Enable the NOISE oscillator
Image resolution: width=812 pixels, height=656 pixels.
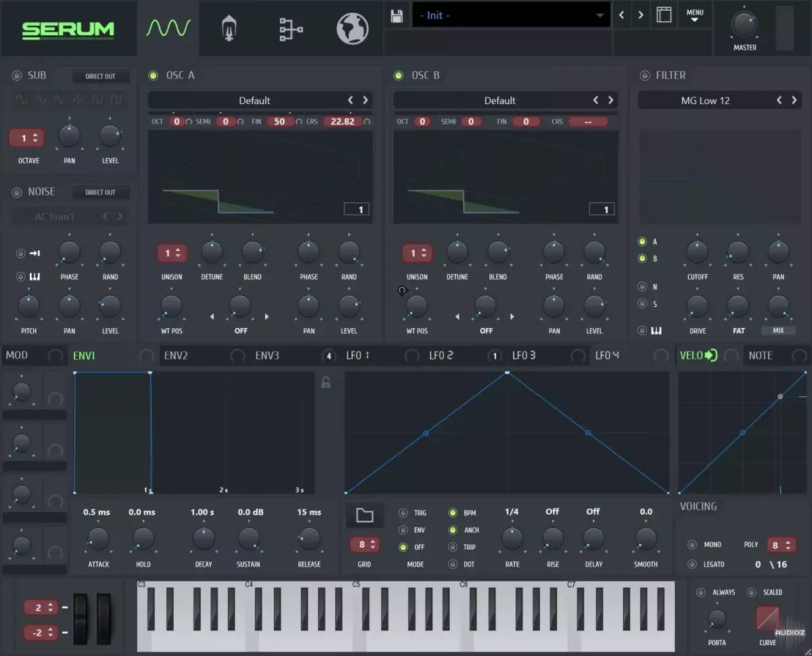point(17,192)
